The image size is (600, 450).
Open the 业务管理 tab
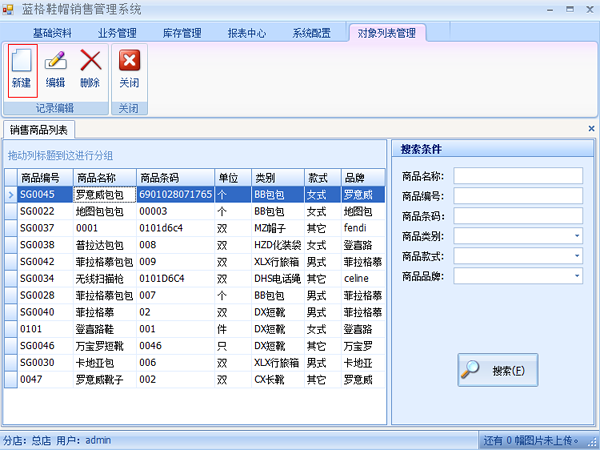pyautogui.click(x=117, y=33)
